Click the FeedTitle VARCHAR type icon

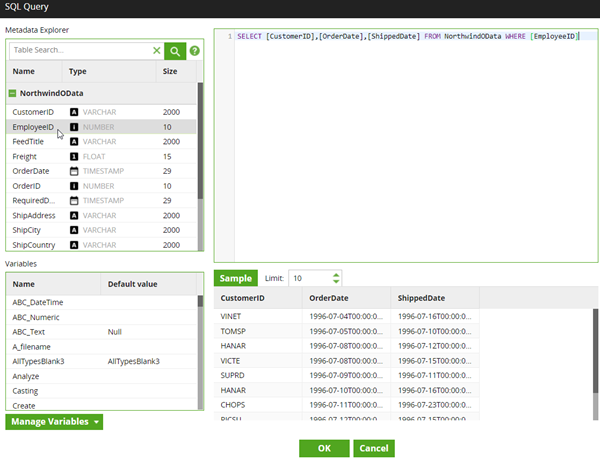tap(74, 142)
